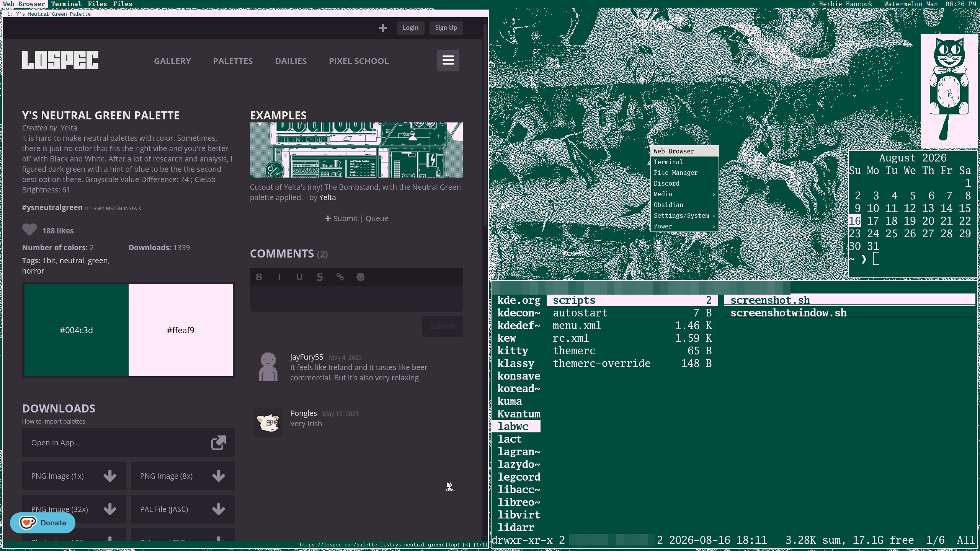Like the palette with the heart icon

tap(29, 230)
